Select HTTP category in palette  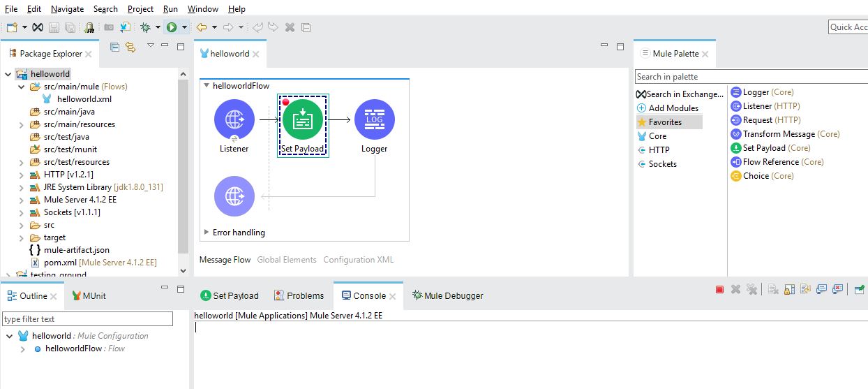pyautogui.click(x=653, y=150)
